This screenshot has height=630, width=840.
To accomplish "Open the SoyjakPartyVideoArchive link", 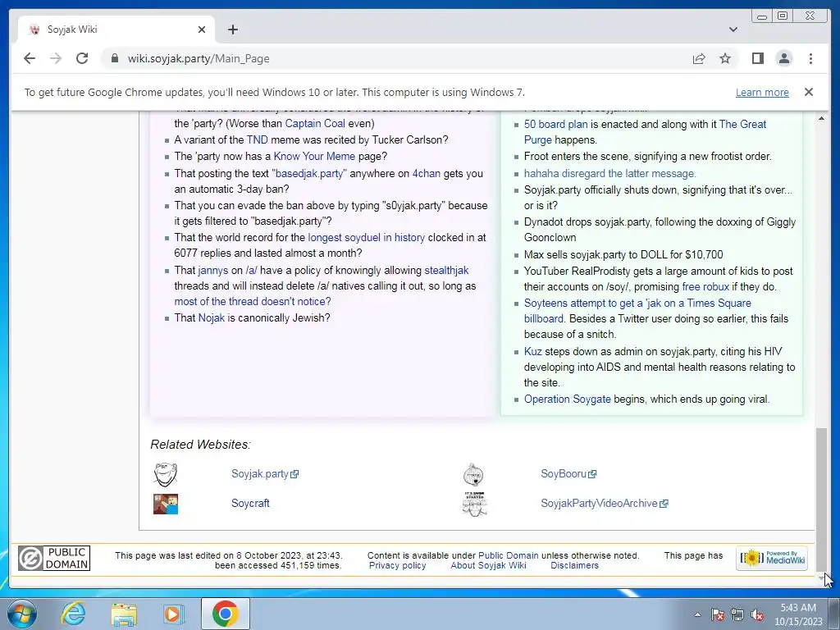I will click(x=605, y=504).
